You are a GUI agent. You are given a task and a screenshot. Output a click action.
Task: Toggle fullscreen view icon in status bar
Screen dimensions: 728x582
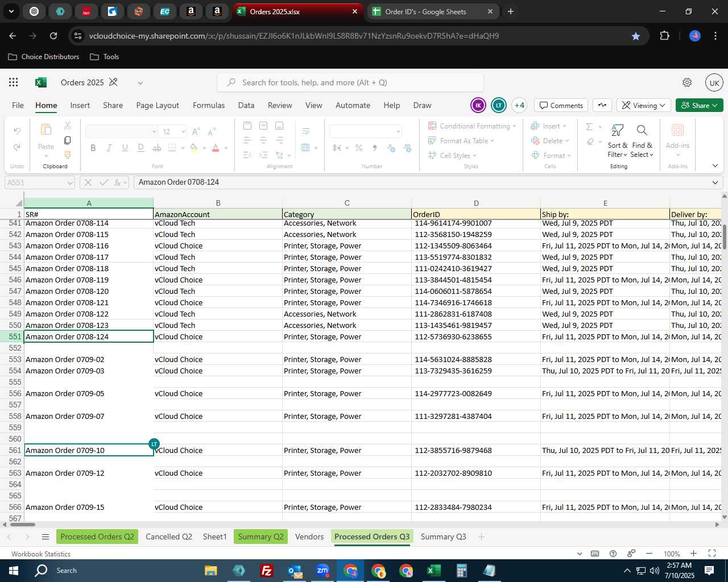[712, 554]
